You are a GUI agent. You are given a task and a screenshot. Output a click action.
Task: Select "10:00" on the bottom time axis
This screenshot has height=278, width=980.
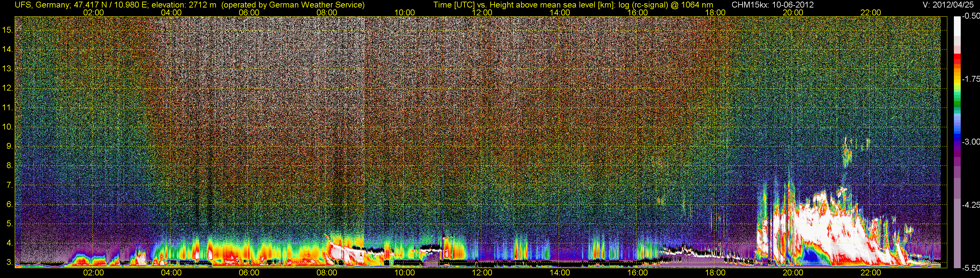(x=404, y=273)
